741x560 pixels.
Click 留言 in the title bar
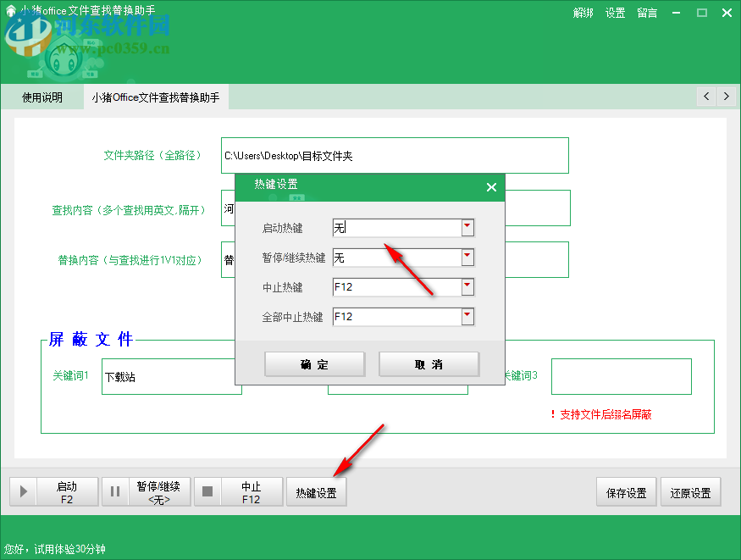pyautogui.click(x=646, y=13)
